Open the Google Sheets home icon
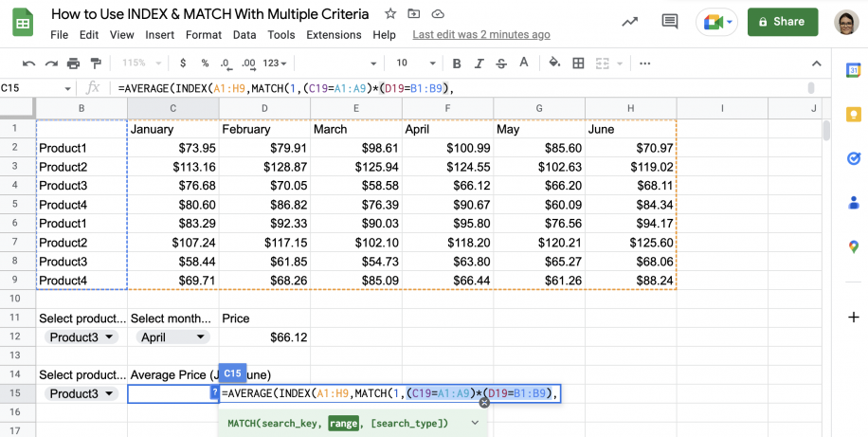Image resolution: width=868 pixels, height=437 pixels. click(x=24, y=22)
